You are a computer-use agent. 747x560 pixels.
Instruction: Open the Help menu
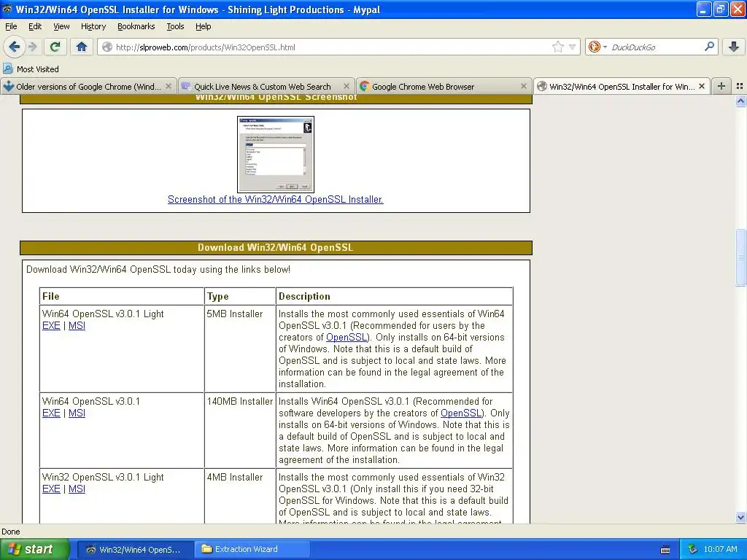point(203,27)
